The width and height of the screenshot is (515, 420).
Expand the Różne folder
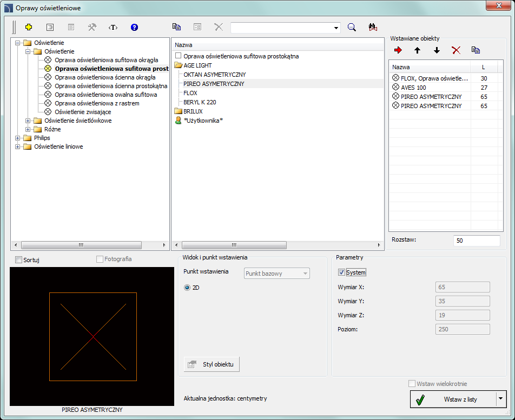pos(28,129)
